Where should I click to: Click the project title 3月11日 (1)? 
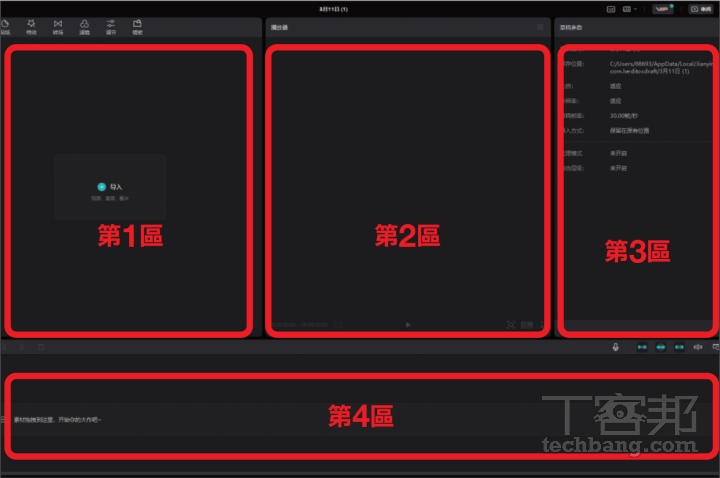(334, 9)
